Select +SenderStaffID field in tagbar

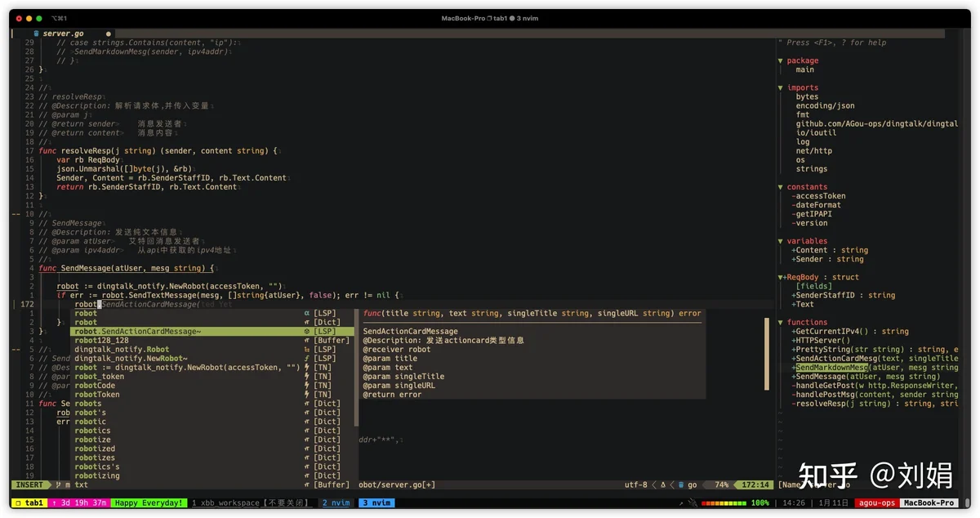pos(843,295)
